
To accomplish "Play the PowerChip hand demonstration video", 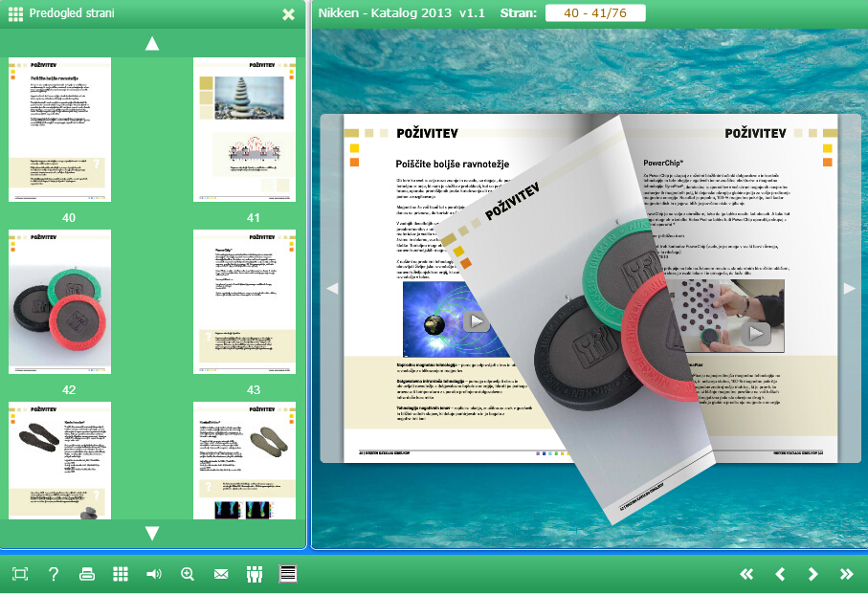I will click(x=756, y=333).
